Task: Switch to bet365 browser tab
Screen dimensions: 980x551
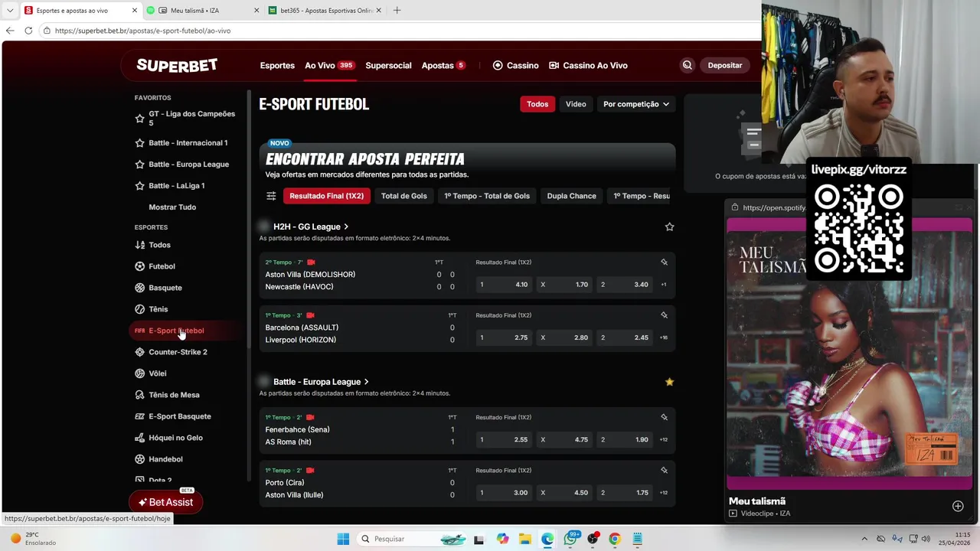Action: 325,11
